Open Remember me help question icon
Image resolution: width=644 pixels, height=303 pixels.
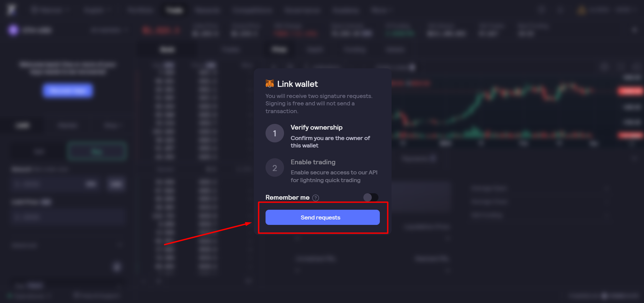[316, 198]
